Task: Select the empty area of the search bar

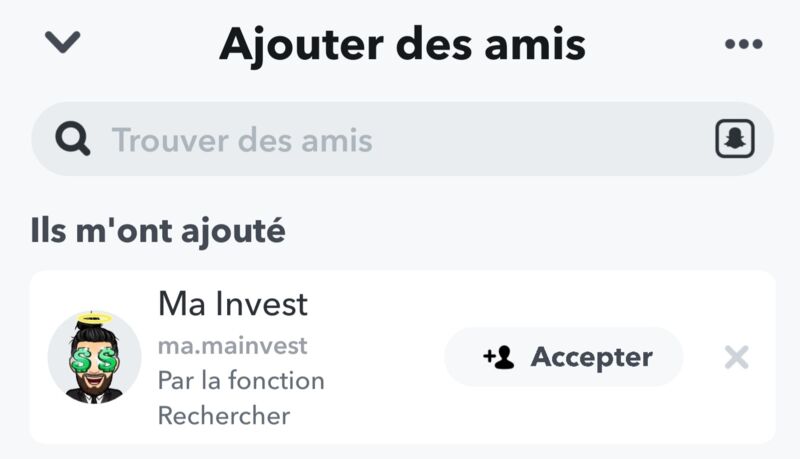Action: 541,140
